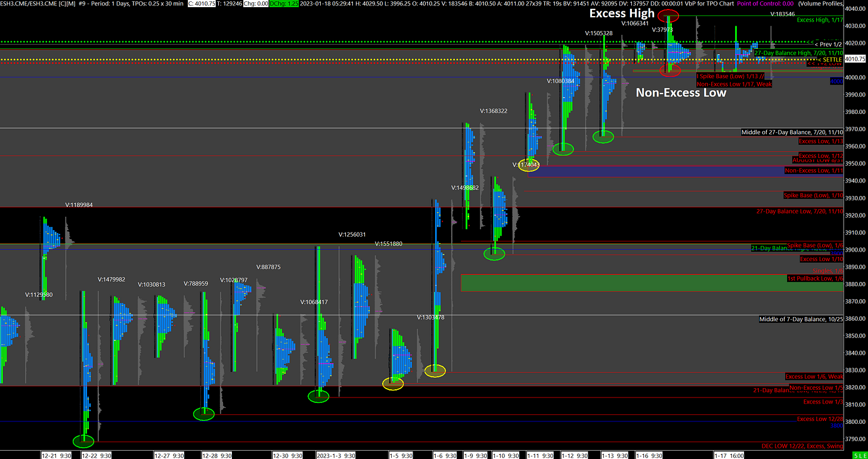Viewport: 868px width, 459px height.
Task: Click the '1-17 16:00' date marker
Action: [x=730, y=455]
